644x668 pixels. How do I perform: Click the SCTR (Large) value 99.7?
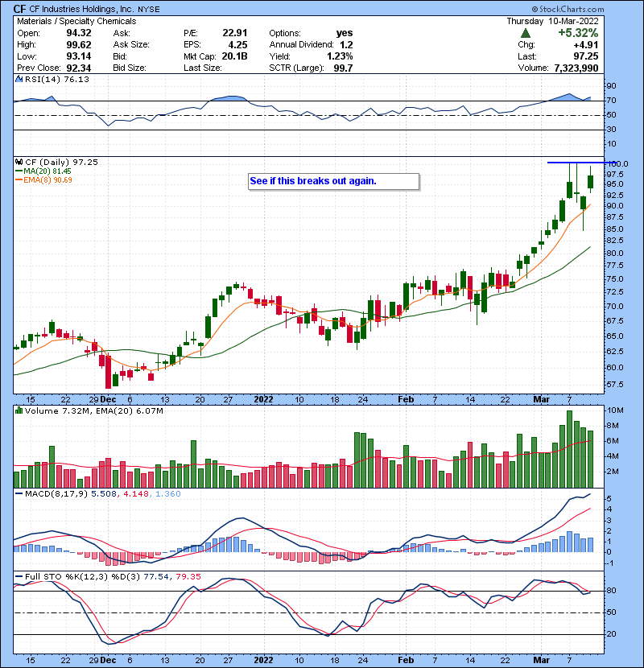tap(343, 68)
